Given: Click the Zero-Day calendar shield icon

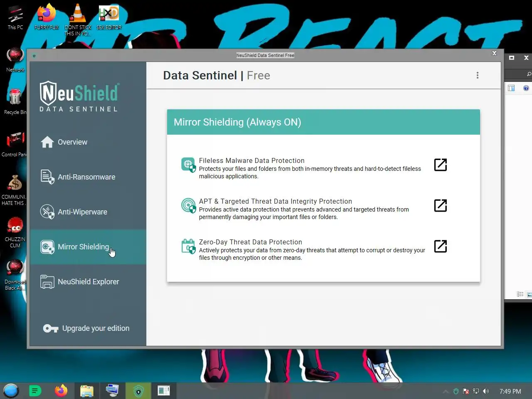Looking at the screenshot, I should pos(189,246).
